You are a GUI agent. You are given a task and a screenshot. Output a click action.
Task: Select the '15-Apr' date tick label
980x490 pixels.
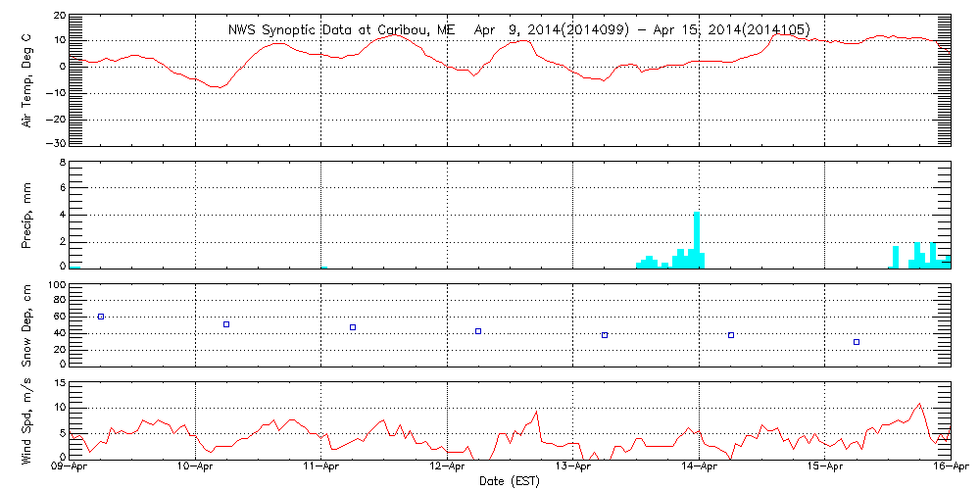click(825, 468)
